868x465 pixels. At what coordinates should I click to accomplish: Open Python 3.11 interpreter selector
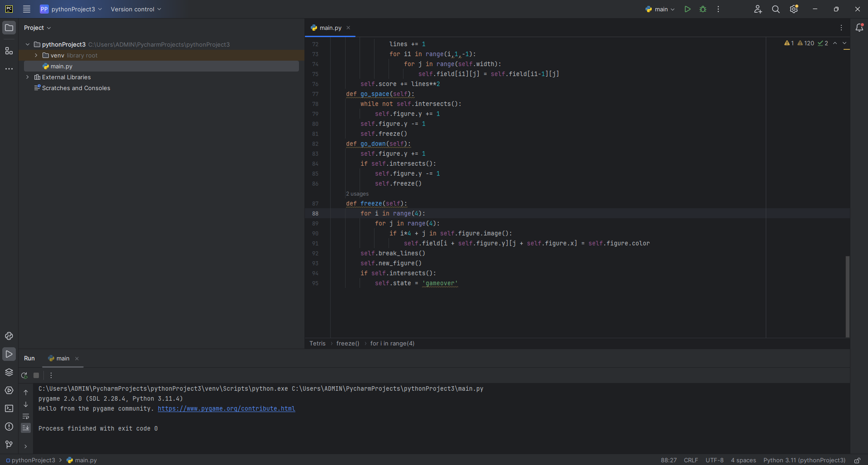click(x=804, y=460)
